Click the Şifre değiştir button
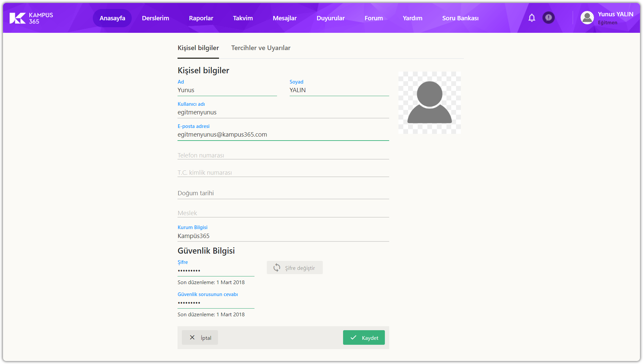The image size is (643, 364). [x=295, y=268]
